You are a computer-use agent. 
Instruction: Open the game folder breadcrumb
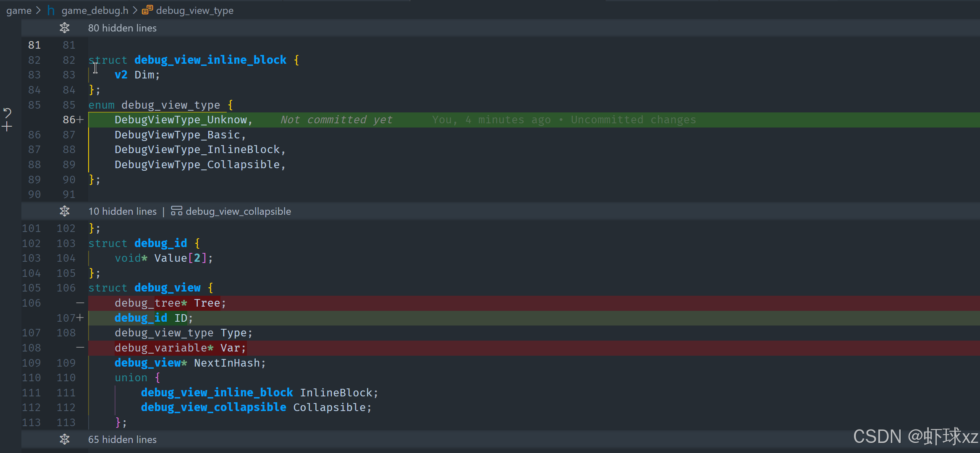19,10
